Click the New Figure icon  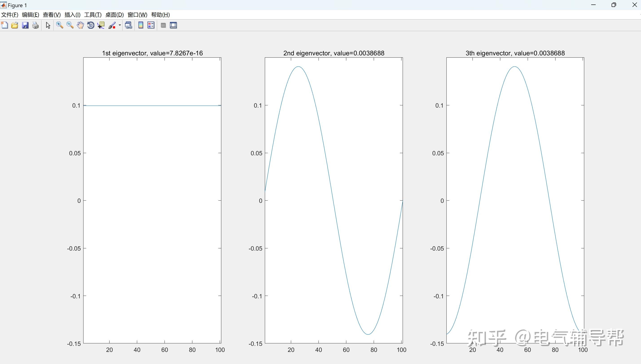[x=4, y=25]
